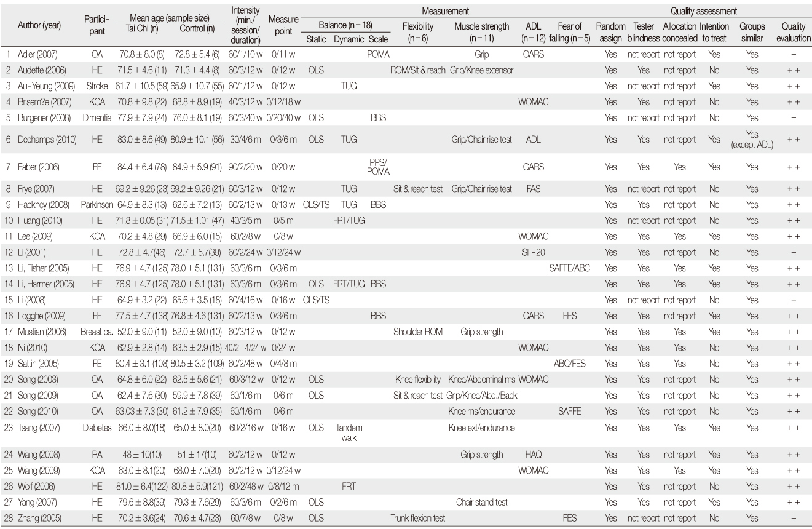The height and width of the screenshot is (529, 812).
Task: Click the OARS cell
Action: pos(532,54)
